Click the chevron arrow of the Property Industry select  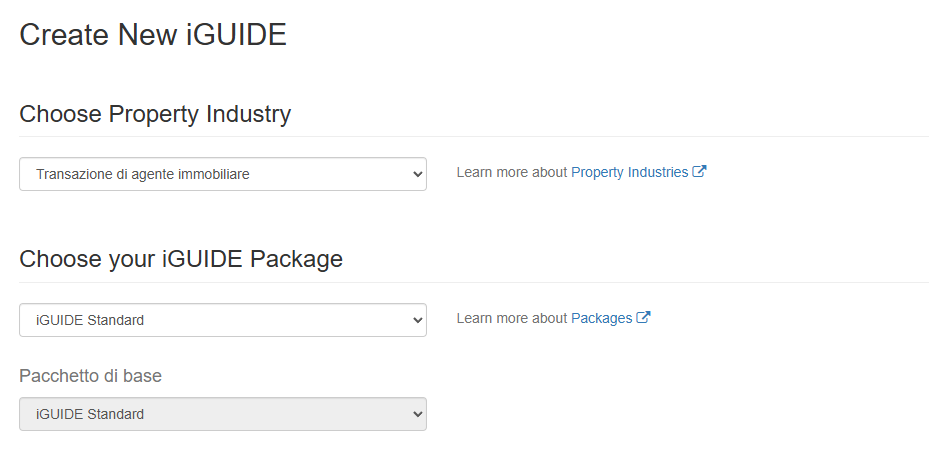[418, 174]
